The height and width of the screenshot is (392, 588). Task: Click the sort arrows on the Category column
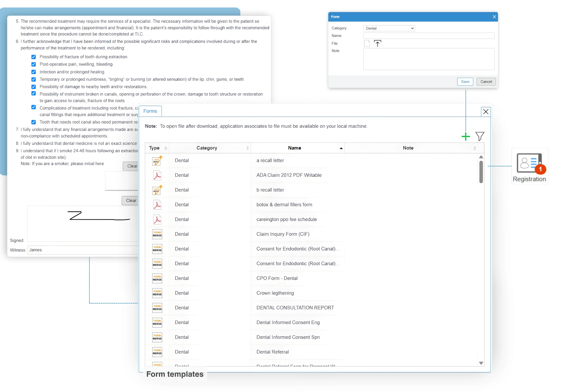247,148
